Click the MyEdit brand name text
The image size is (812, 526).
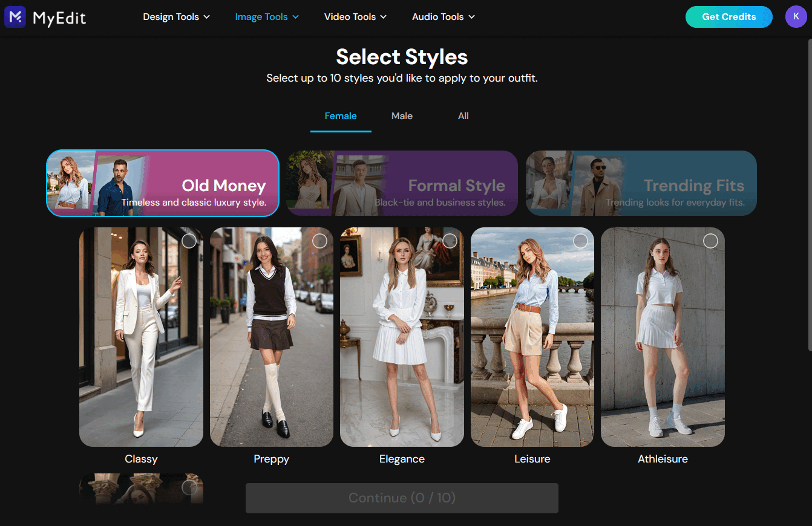[x=59, y=18]
